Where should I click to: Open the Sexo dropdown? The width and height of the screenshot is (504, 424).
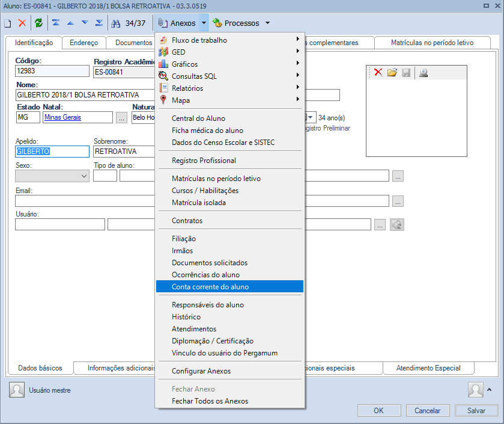coord(52,176)
